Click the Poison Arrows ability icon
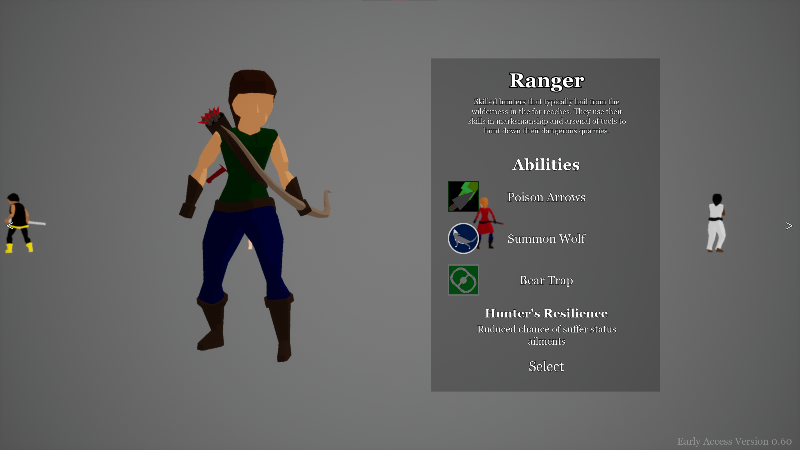This screenshot has width=800, height=450. (463, 196)
